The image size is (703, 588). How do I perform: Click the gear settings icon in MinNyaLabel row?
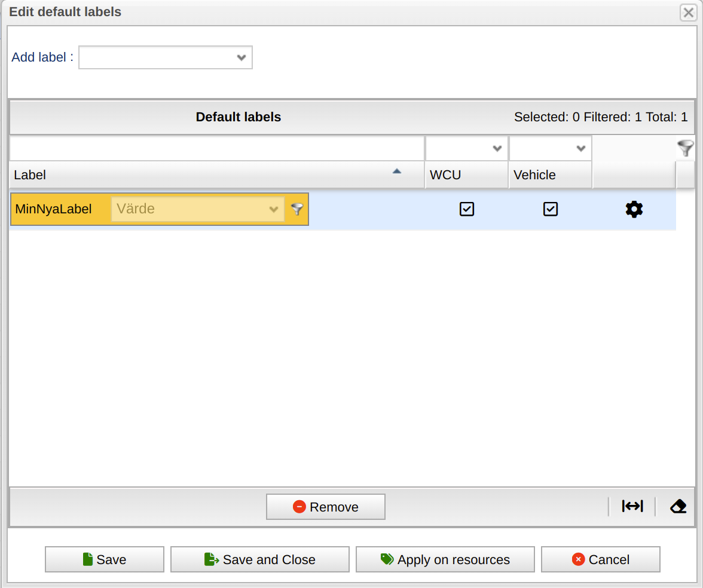coord(634,209)
